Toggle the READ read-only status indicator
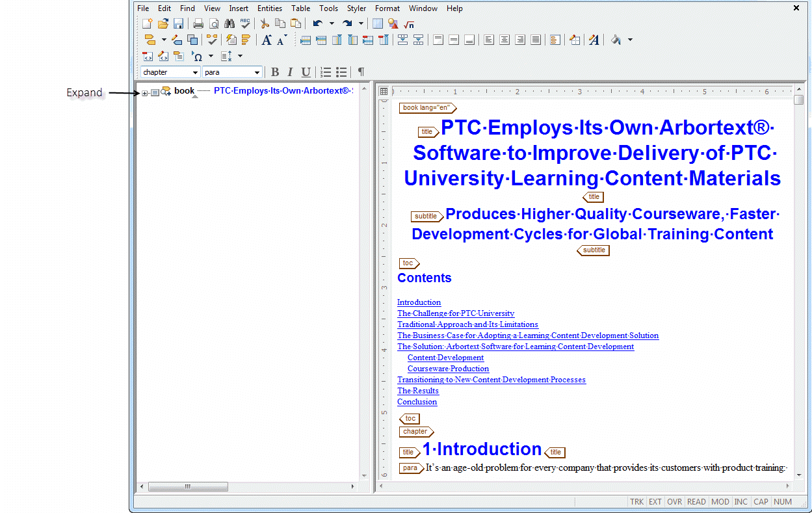This screenshot has width=812, height=513. point(696,502)
